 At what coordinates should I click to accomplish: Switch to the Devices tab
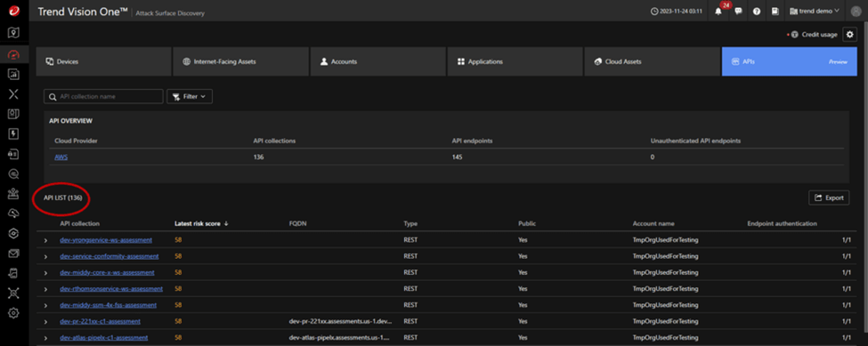103,61
